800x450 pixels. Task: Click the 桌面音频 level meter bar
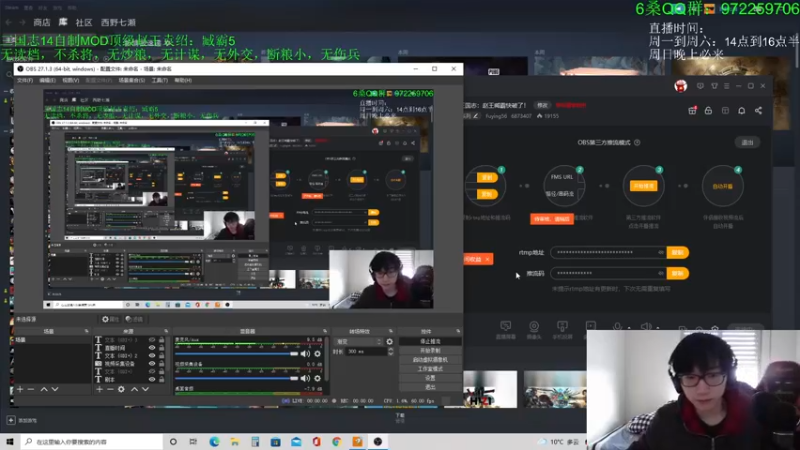coord(248,393)
